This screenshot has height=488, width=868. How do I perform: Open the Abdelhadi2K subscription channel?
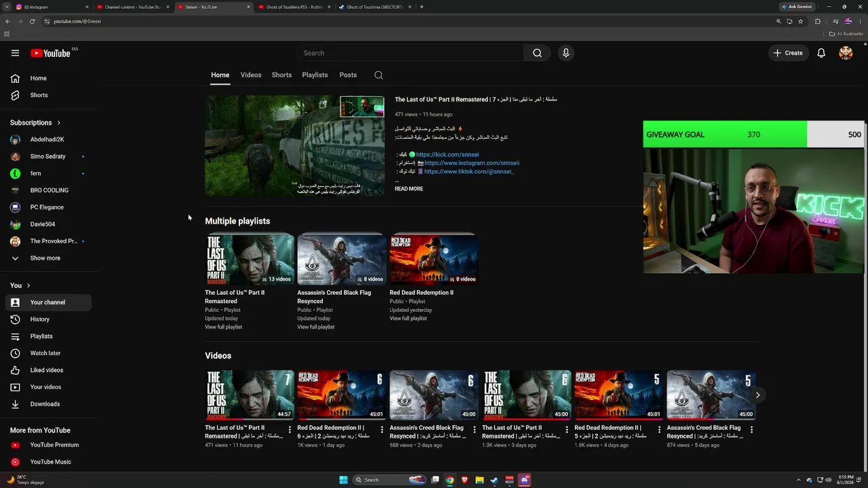47,140
